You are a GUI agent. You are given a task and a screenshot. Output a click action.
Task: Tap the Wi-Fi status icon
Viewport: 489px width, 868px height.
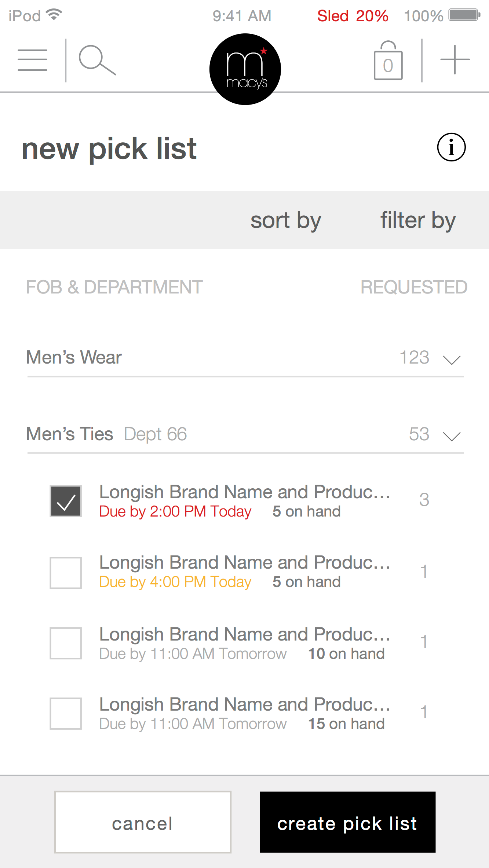click(x=54, y=15)
